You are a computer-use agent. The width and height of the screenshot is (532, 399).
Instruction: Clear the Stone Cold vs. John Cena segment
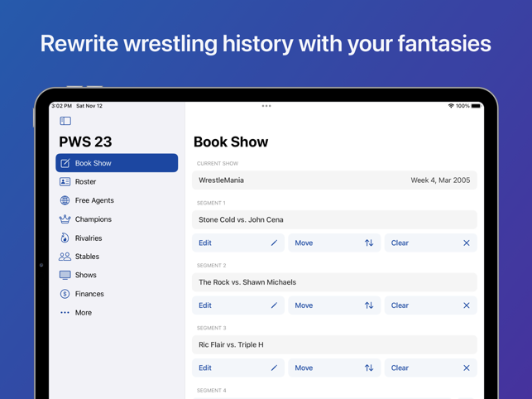point(431,243)
